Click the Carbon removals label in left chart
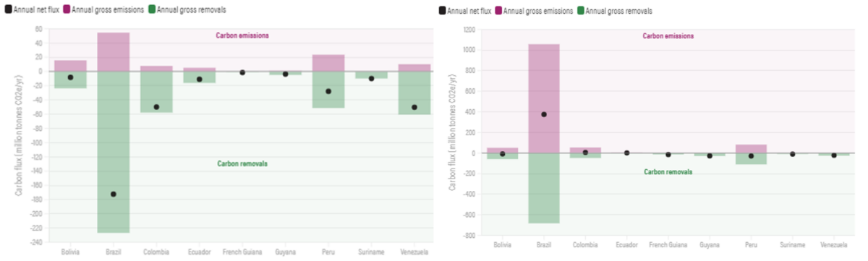This screenshot has width=868, height=261. [x=242, y=163]
